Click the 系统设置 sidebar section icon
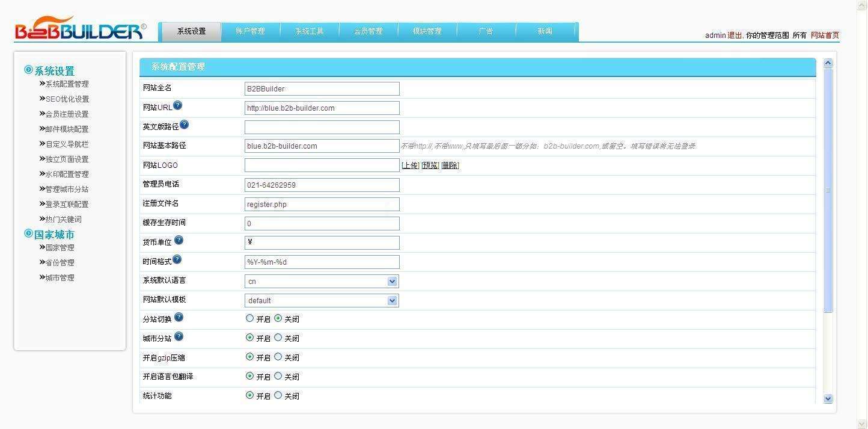Viewport: 868px width, 429px height. point(28,70)
